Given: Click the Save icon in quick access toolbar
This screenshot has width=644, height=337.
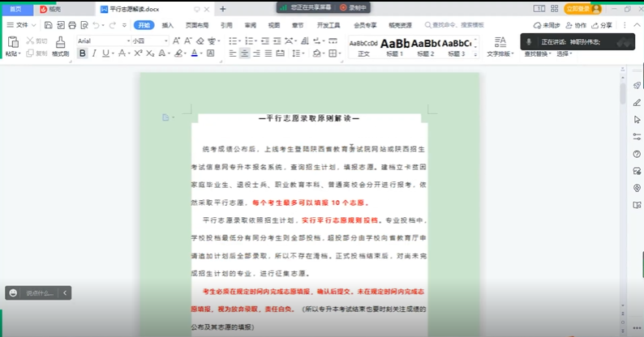Looking at the screenshot, I should coord(49,25).
